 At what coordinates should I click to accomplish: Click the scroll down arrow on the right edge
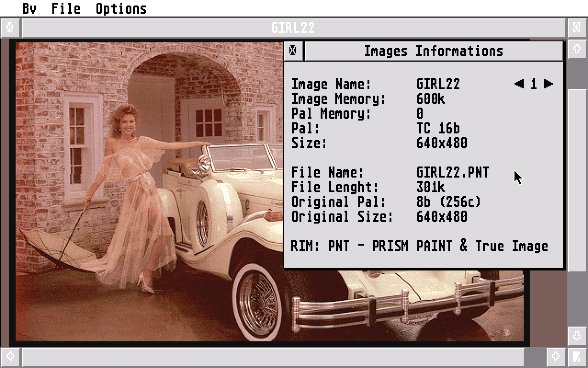[578, 336]
